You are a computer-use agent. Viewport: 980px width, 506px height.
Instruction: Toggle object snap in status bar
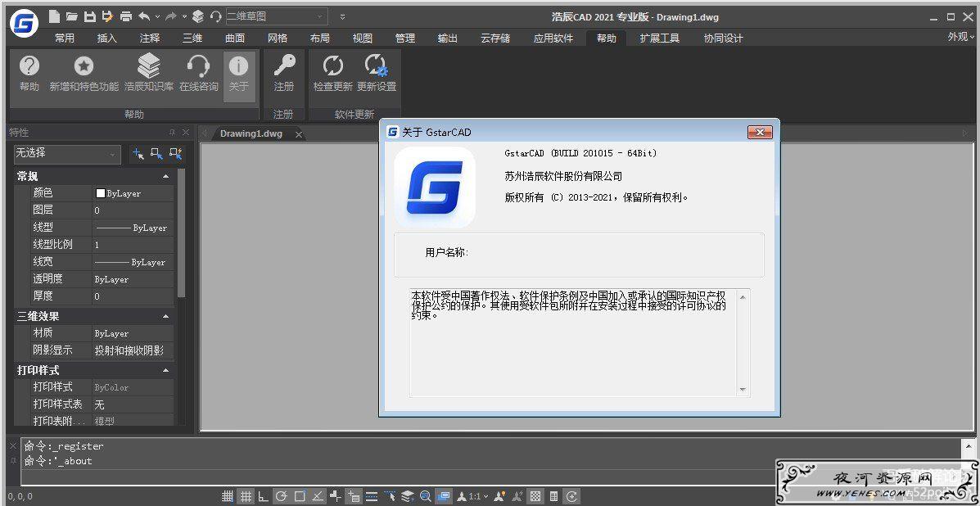pos(300,497)
